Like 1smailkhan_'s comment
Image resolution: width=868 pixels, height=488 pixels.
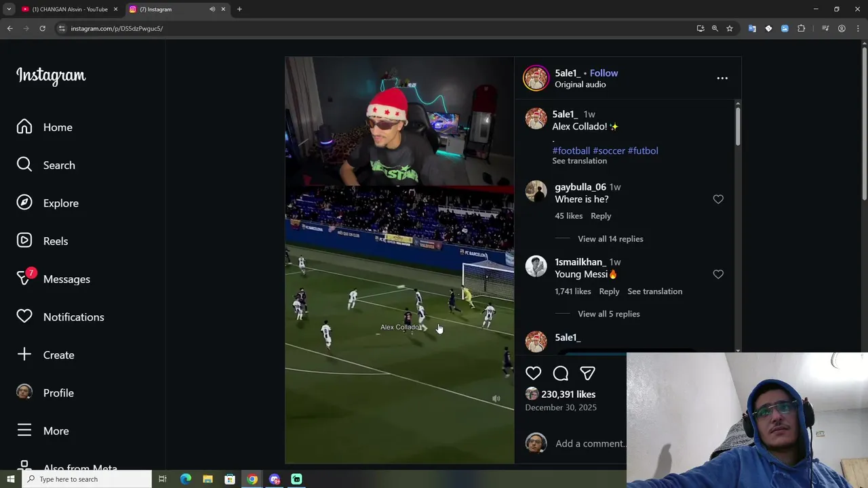(718, 274)
